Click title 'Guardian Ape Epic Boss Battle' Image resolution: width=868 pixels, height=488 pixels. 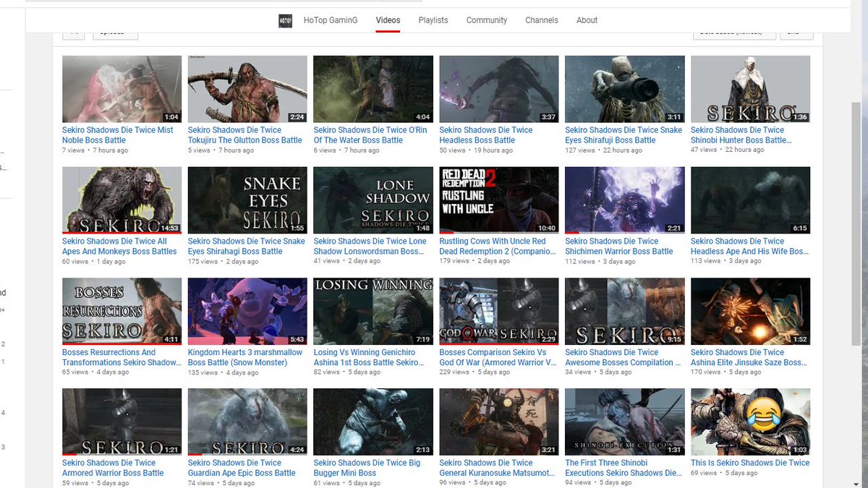click(x=242, y=468)
